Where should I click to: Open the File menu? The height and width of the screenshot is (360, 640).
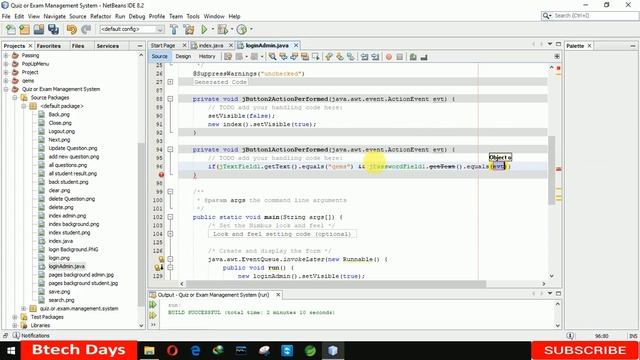click(6, 16)
